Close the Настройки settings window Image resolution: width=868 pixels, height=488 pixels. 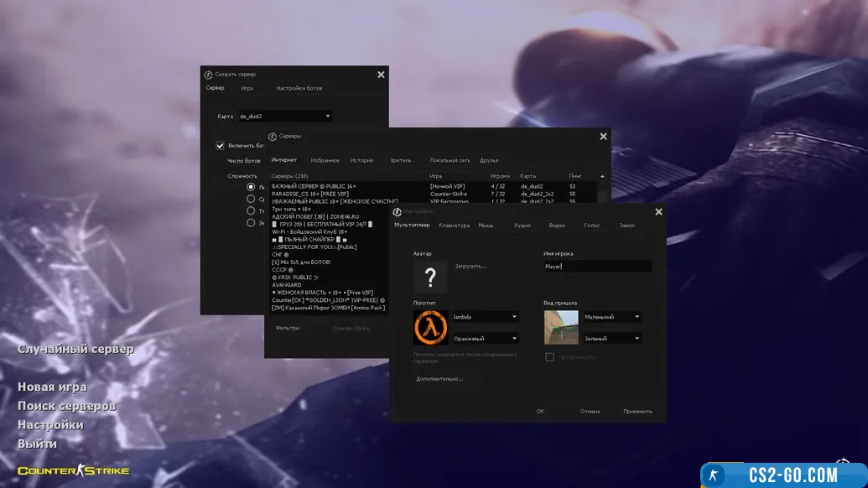pyautogui.click(x=658, y=212)
